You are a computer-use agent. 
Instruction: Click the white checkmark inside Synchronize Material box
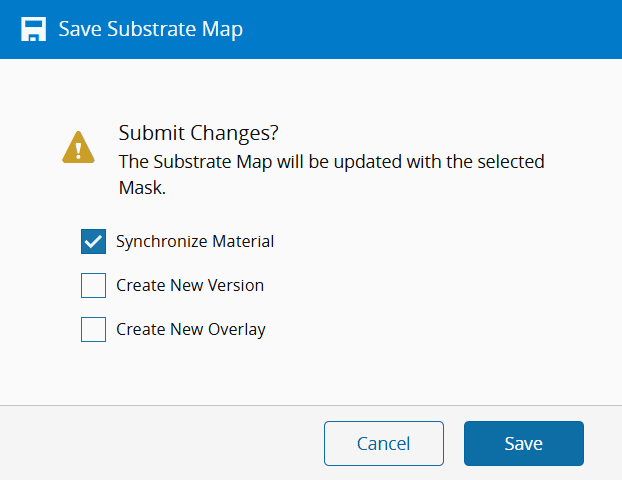94,241
